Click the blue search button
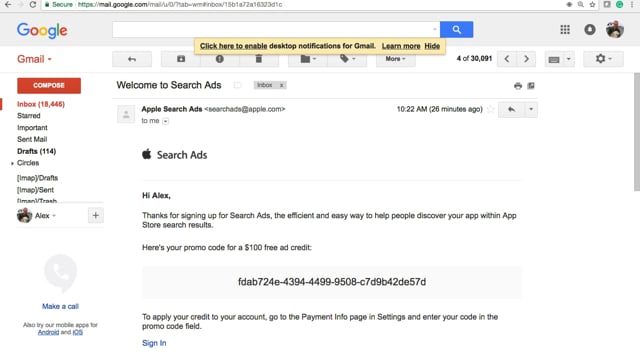The width and height of the screenshot is (640, 360). (x=456, y=29)
